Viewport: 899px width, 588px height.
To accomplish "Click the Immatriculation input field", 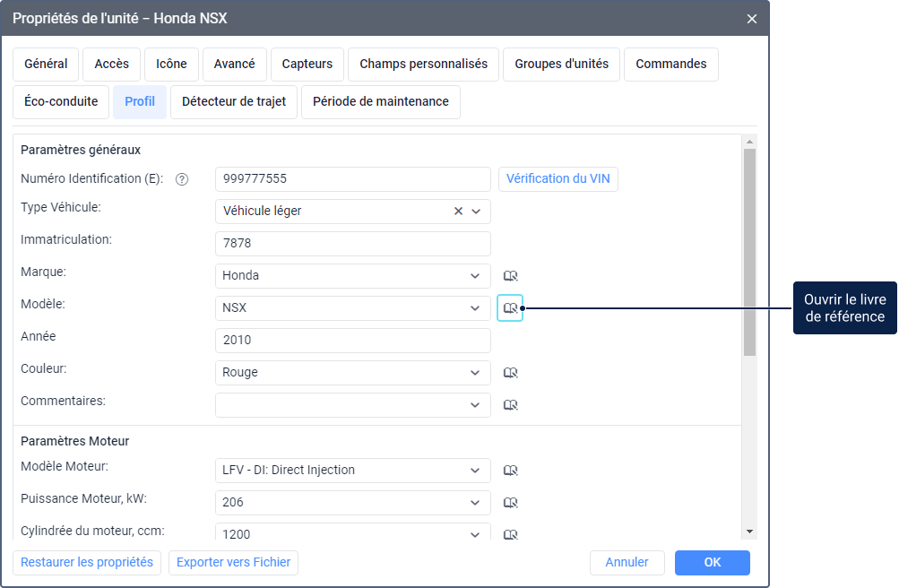I will point(353,244).
